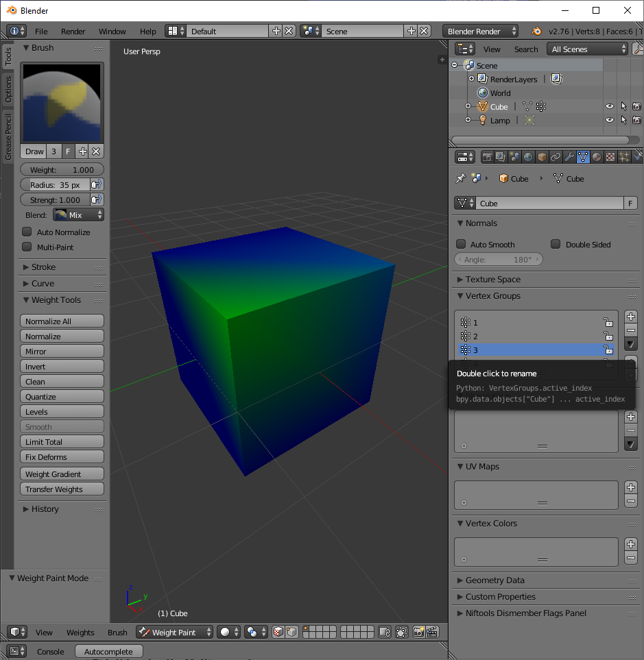Toggle Lamp visibility eye in outliner
This screenshot has height=660, width=644.
tap(610, 120)
